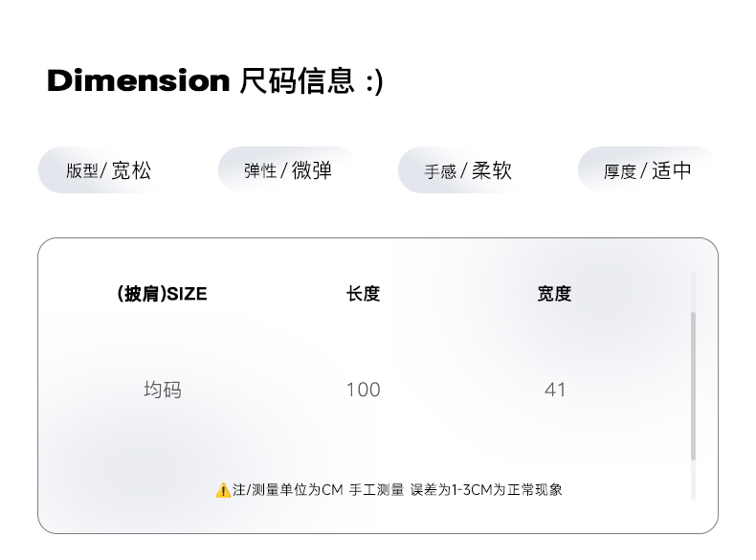Click the 误差为1-3CM为正常现象 note text
Screen dimensions: 756x560
tap(486, 490)
